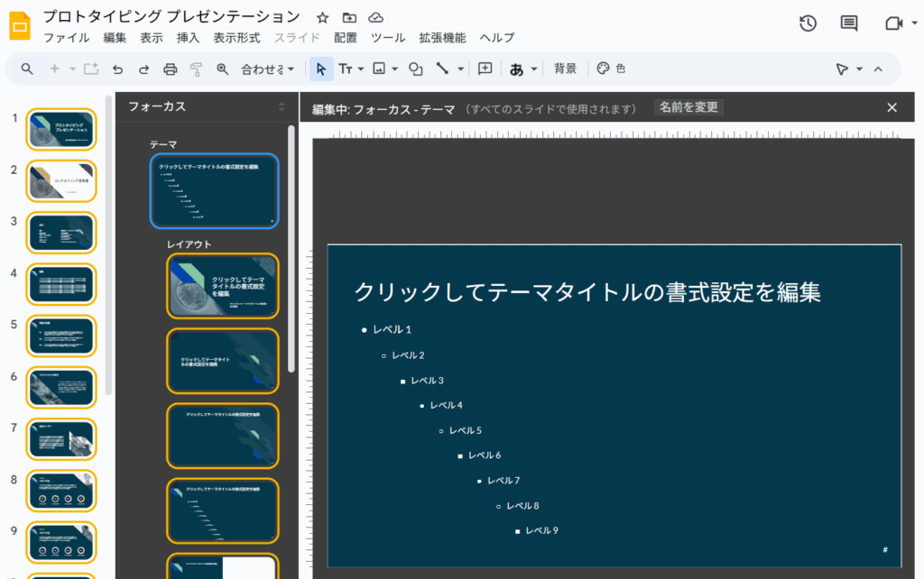Image resolution: width=924 pixels, height=579 pixels.
Task: Click the undo arrow icon
Action: [x=117, y=69]
